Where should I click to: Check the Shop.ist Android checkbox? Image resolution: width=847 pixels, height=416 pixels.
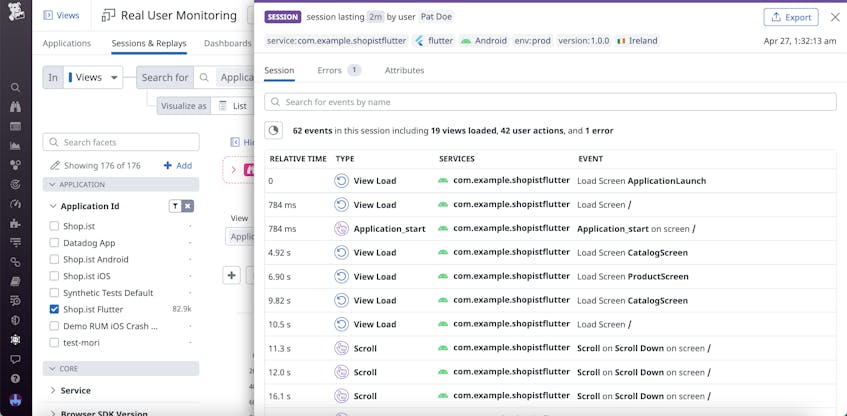[x=54, y=259]
